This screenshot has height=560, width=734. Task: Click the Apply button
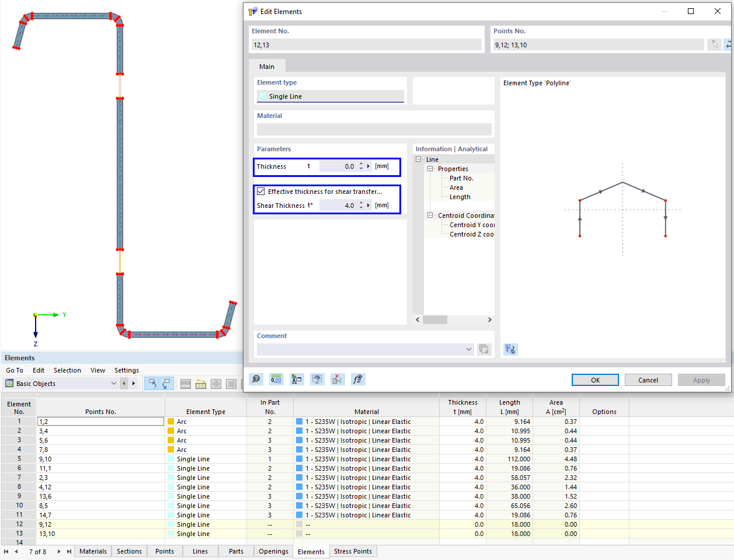tap(701, 380)
